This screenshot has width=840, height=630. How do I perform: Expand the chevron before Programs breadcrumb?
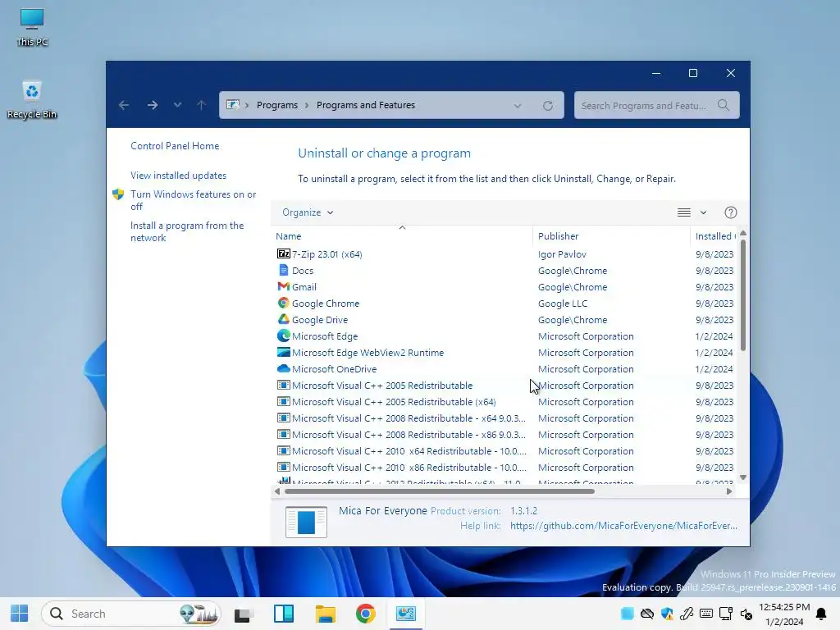[x=247, y=106]
